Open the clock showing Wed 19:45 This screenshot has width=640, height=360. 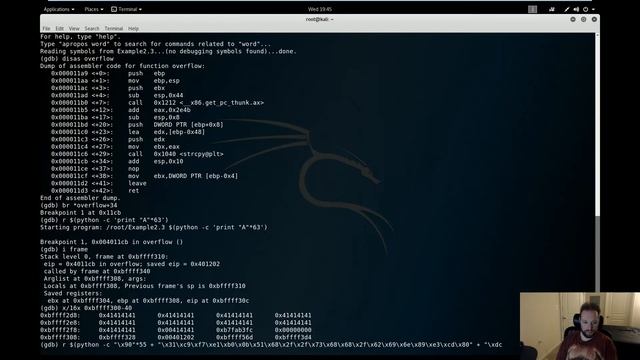(320, 9)
